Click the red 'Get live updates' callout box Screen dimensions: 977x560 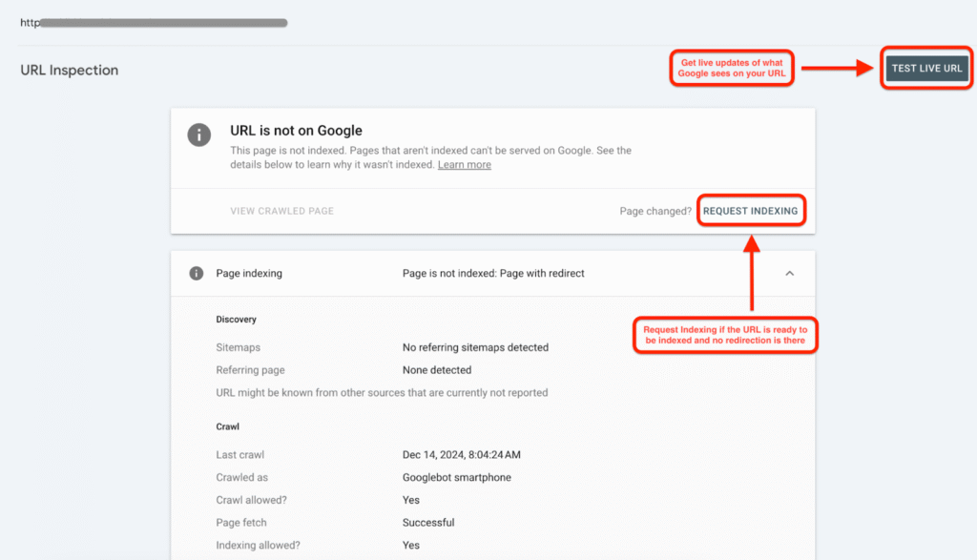coord(731,69)
